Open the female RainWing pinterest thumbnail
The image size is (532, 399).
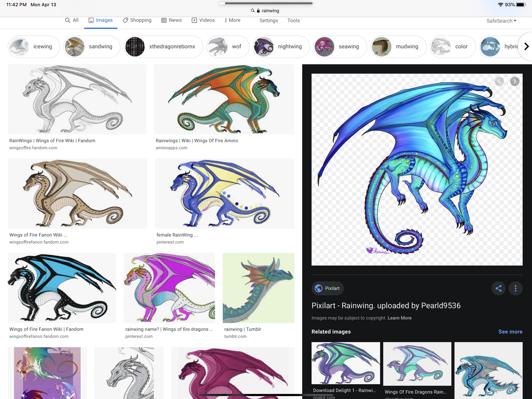(x=224, y=194)
